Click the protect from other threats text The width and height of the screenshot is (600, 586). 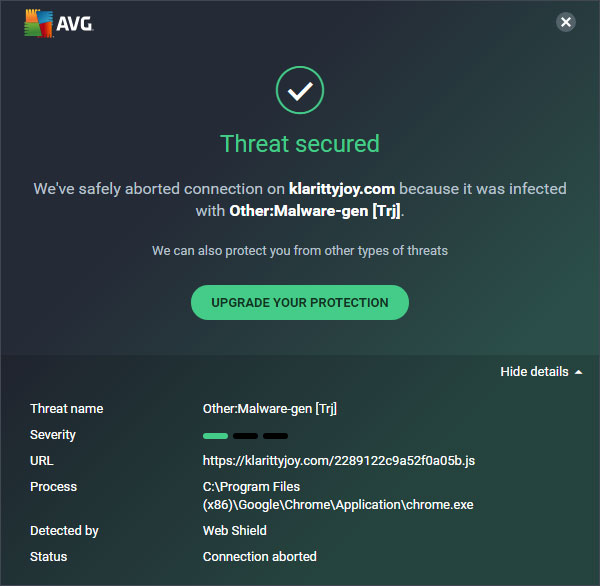click(x=300, y=251)
